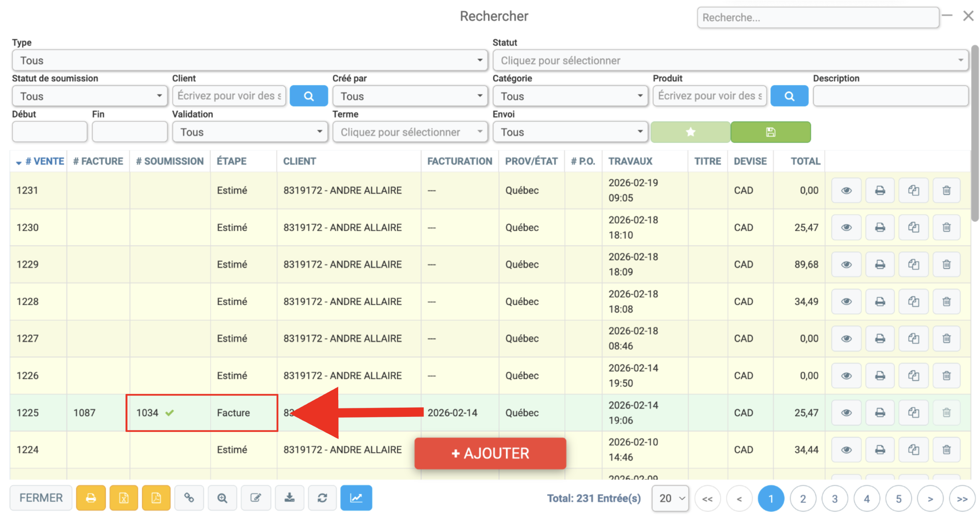Viewport: 980px width, 521px height.
Task: Sort by the # VENTE column header
Action: click(x=40, y=161)
